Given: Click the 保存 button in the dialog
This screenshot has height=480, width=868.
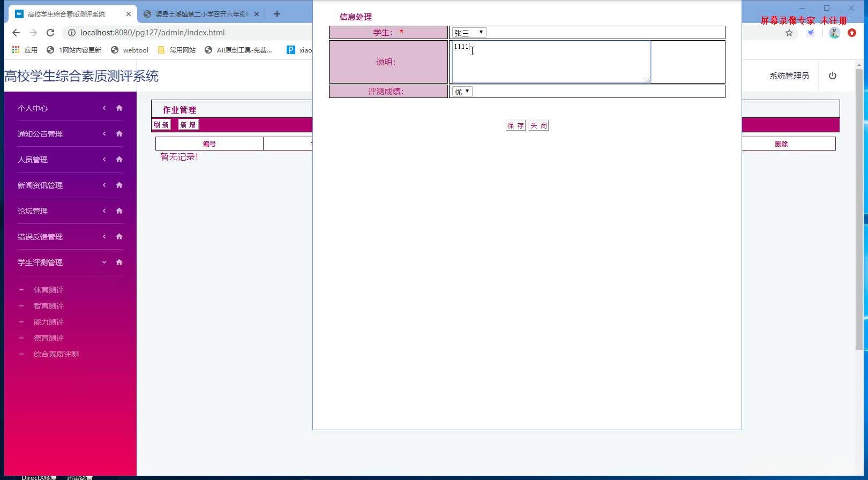Looking at the screenshot, I should pos(515,125).
